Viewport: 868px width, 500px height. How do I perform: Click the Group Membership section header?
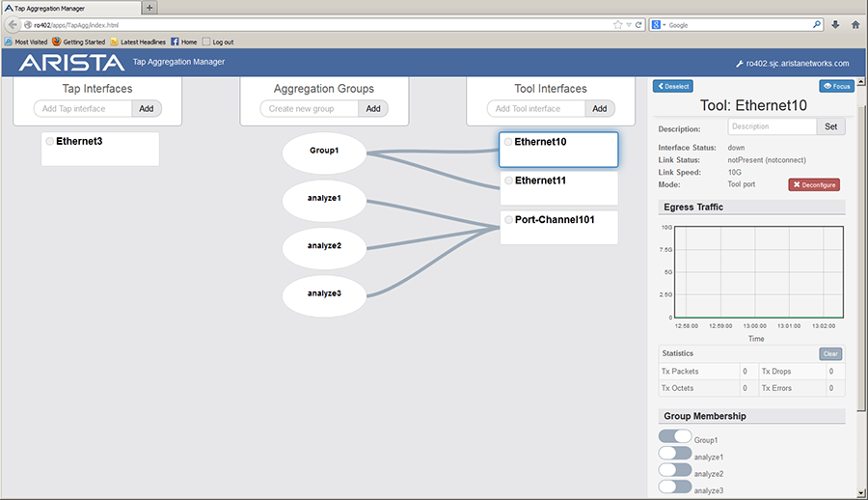click(x=751, y=416)
